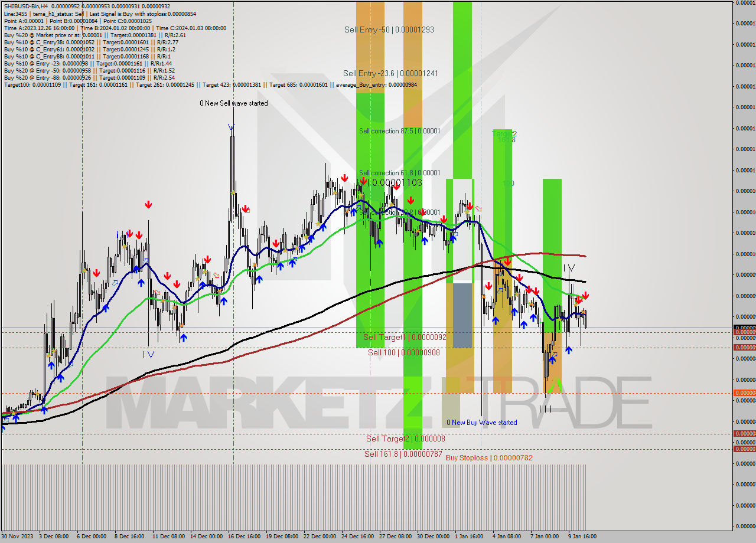Image resolution: width=756 pixels, height=543 pixels.
Task: Click the orange price tag on price axis
Action: click(x=744, y=393)
